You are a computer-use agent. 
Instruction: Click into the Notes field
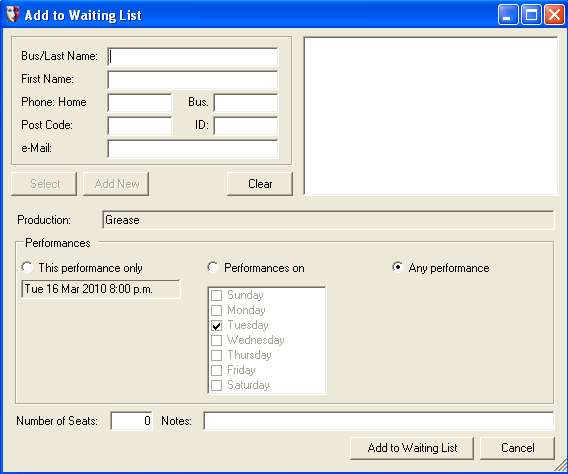coord(379,421)
